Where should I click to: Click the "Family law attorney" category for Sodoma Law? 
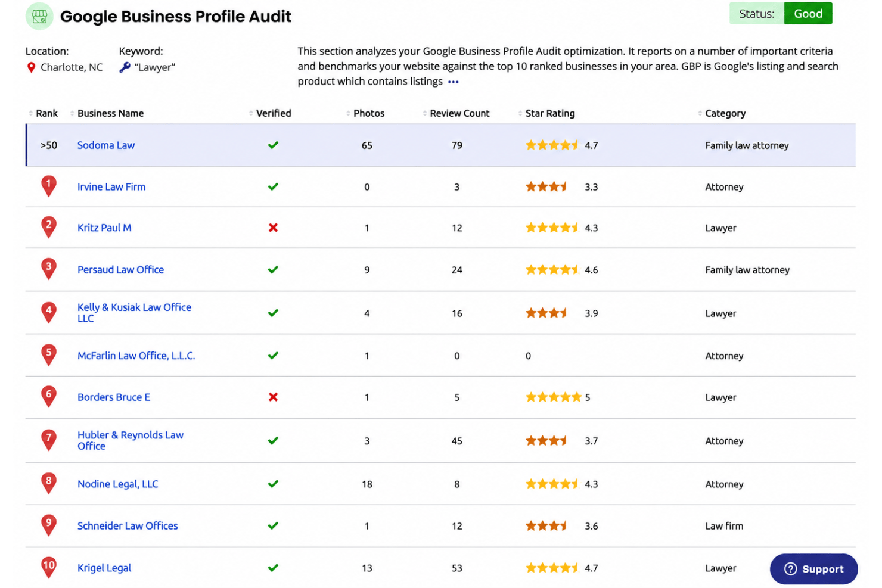click(747, 145)
